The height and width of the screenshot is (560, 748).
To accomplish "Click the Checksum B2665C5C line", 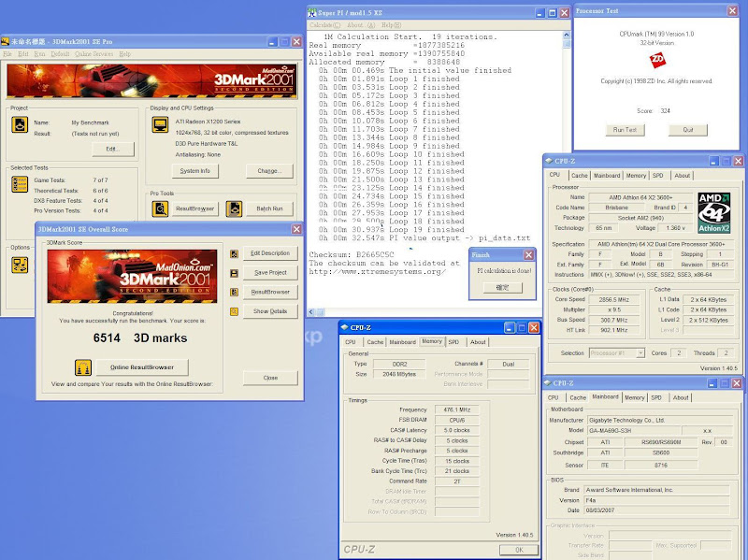I will coord(352,254).
